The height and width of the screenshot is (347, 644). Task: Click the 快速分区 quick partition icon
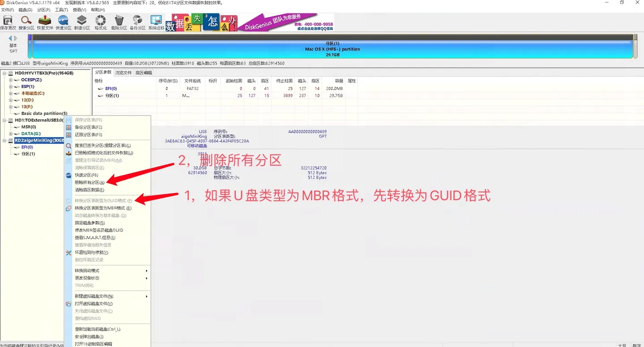pyautogui.click(x=63, y=21)
